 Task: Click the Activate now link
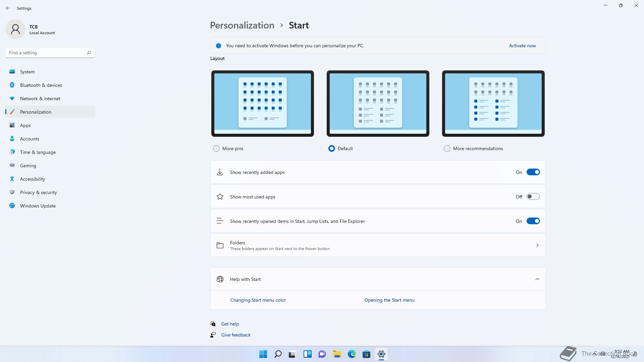522,46
